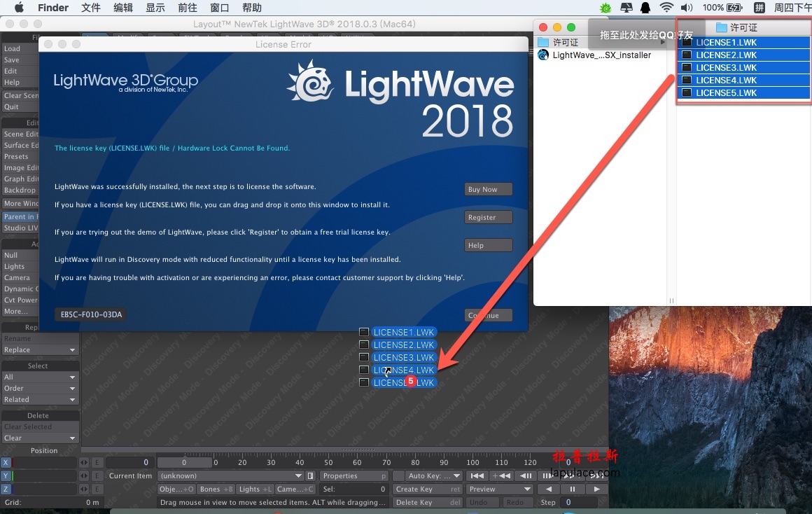Open the volume control icon
The height and width of the screenshot is (514, 812).
coord(686,8)
